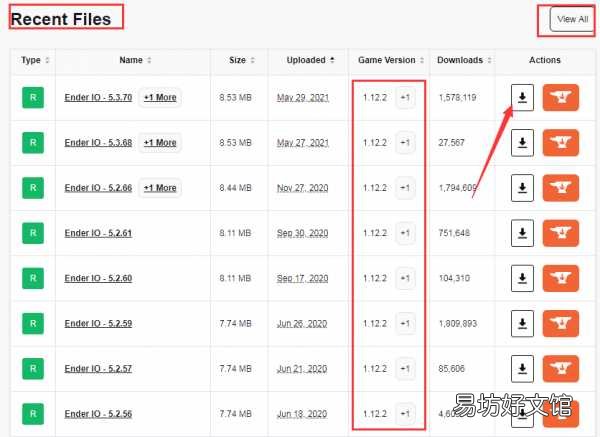
Task: Download the Ender IO - 5.3.70 file
Action: pos(522,98)
